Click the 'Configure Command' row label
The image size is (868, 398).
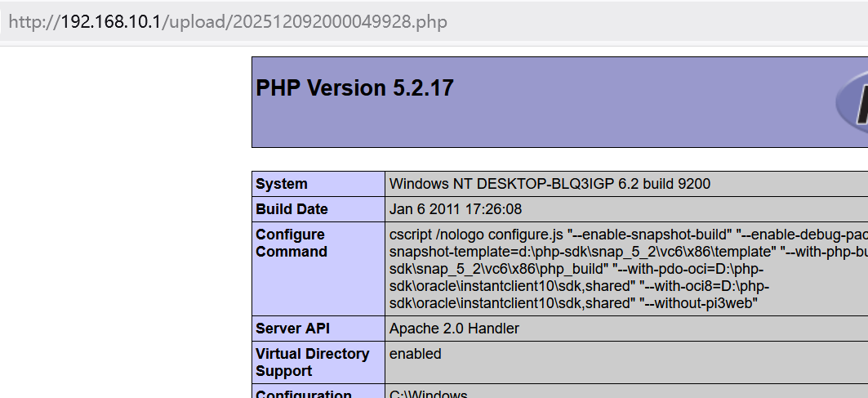click(292, 243)
